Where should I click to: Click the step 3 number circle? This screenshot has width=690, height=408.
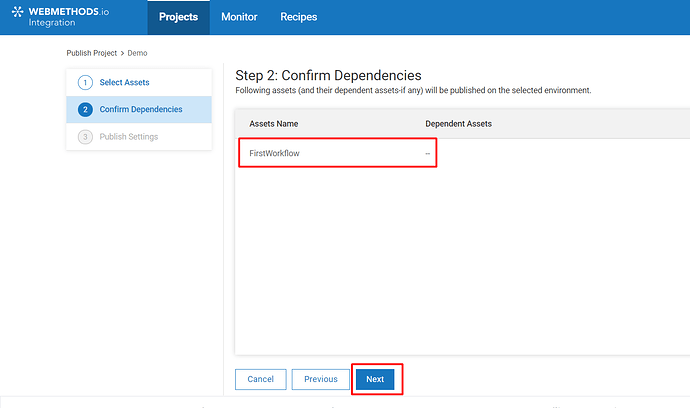[x=85, y=136]
